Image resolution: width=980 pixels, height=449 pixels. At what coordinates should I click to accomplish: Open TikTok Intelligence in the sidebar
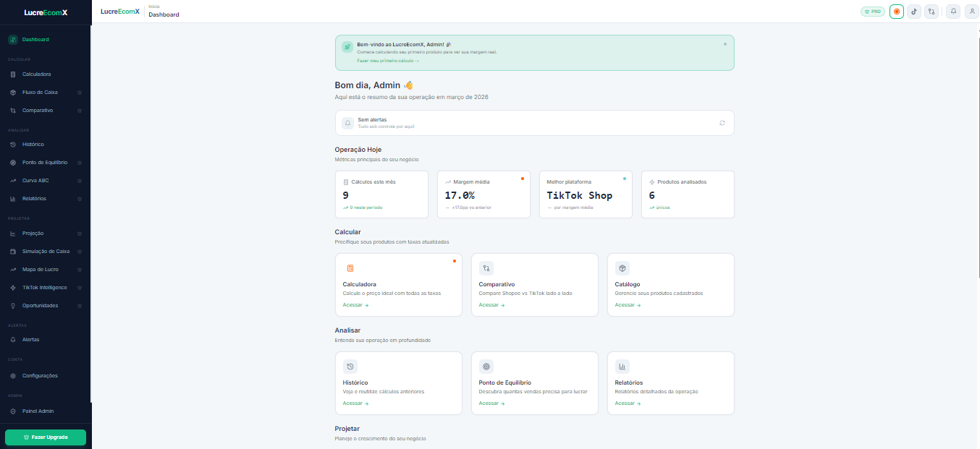(x=46, y=288)
